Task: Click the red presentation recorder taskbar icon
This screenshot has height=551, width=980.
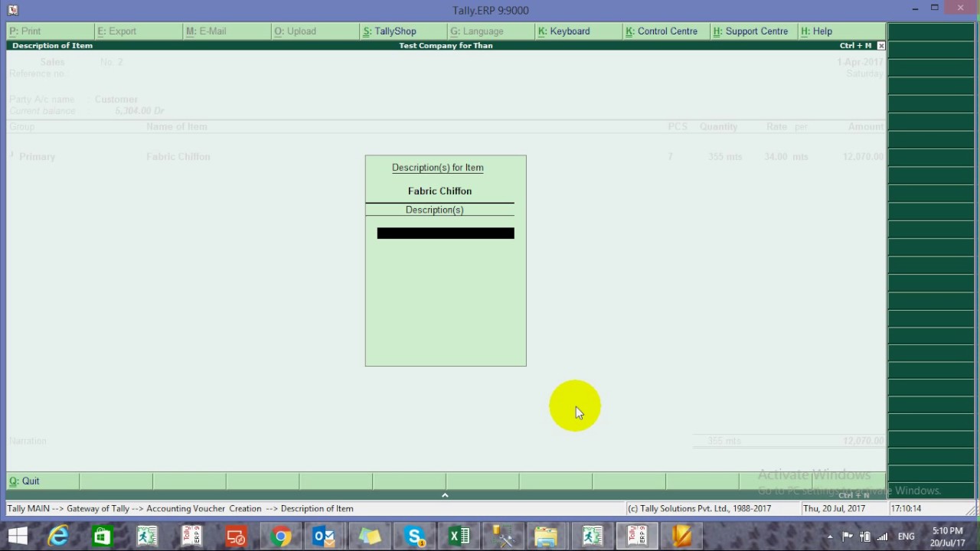Action: 236,536
